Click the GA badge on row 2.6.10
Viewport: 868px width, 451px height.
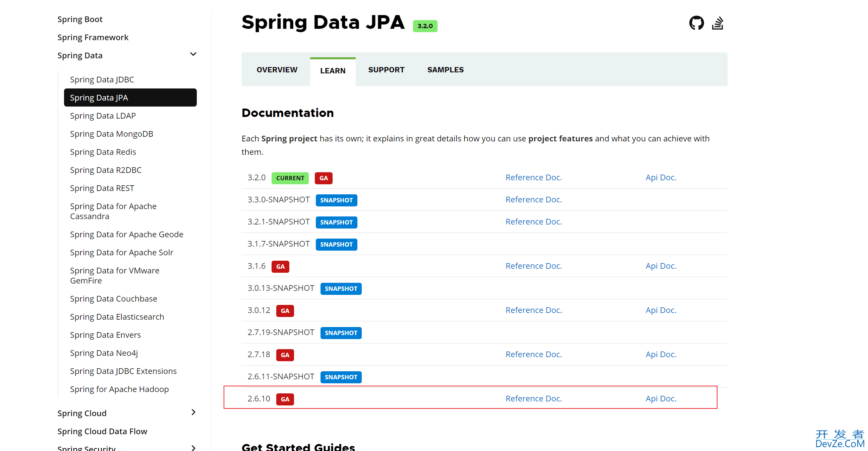285,399
